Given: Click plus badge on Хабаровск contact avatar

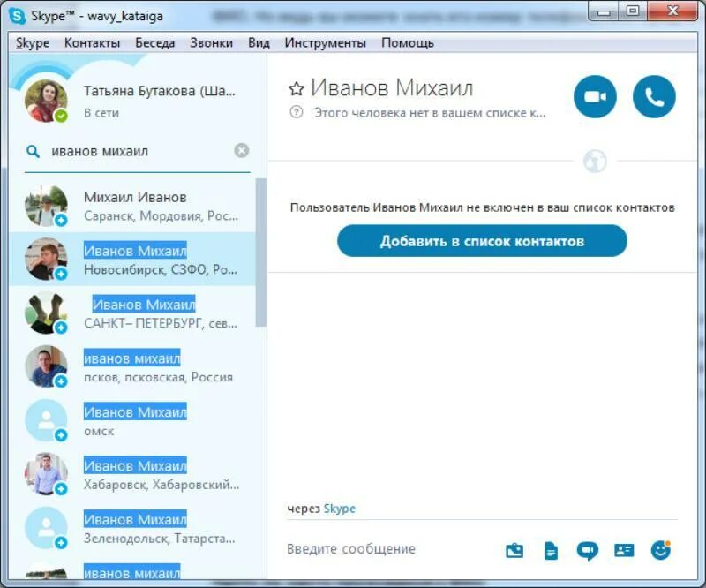Looking at the screenshot, I should [x=61, y=489].
